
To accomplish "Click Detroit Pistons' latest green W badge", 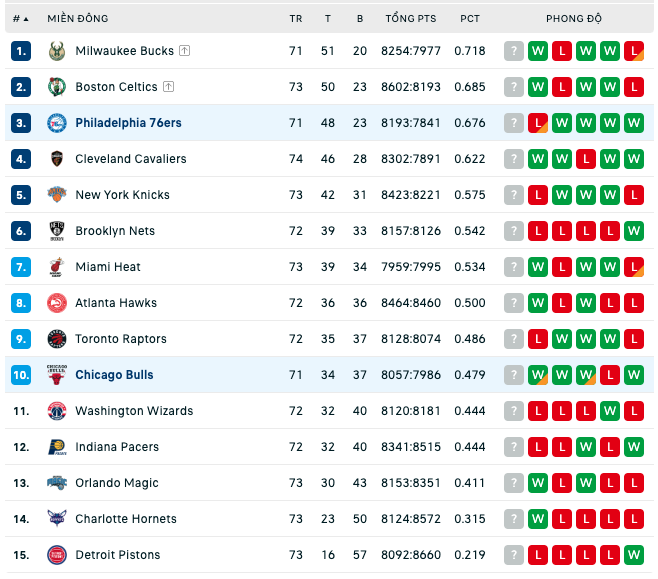I will pos(634,555).
